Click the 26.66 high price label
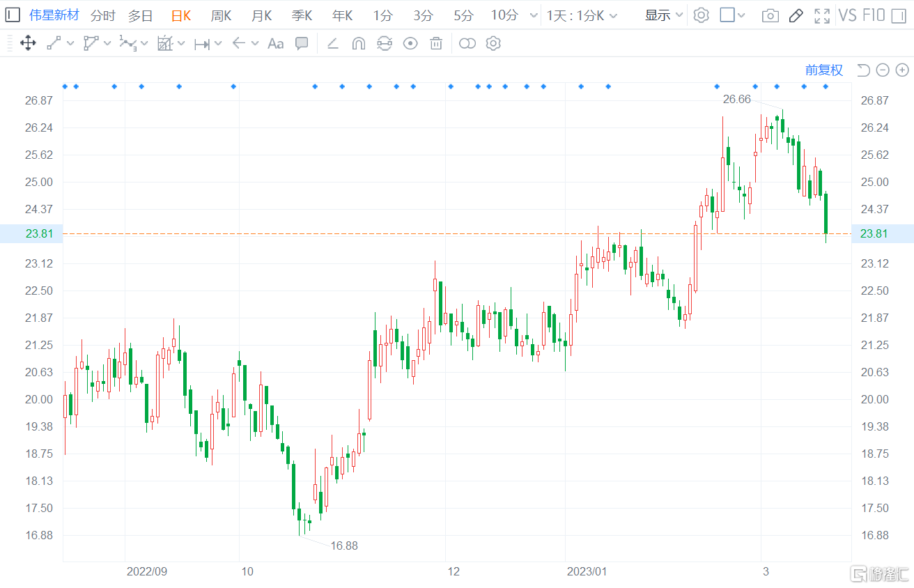This screenshot has height=588, width=914. pos(737,100)
